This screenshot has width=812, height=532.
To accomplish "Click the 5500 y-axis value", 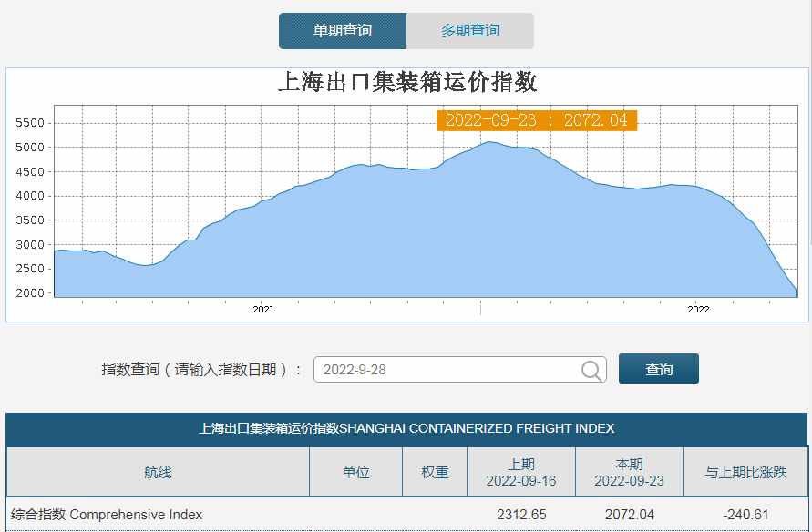I will [30, 123].
